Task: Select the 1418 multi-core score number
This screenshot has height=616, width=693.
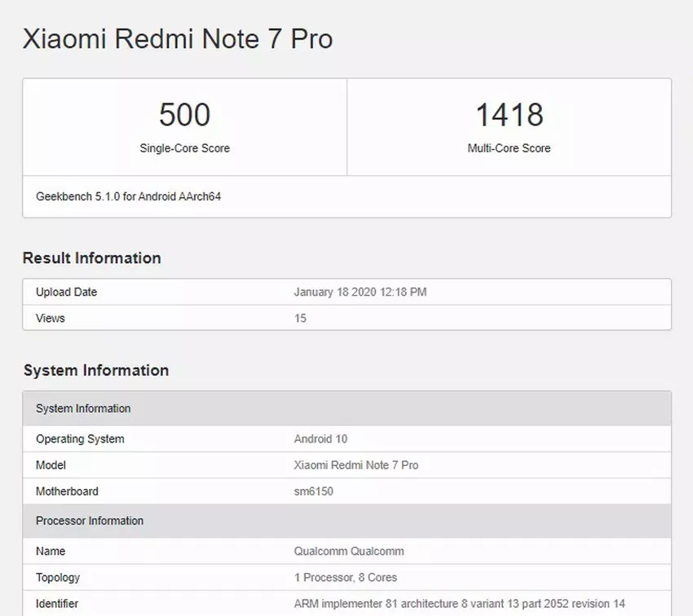Action: pyautogui.click(x=509, y=115)
